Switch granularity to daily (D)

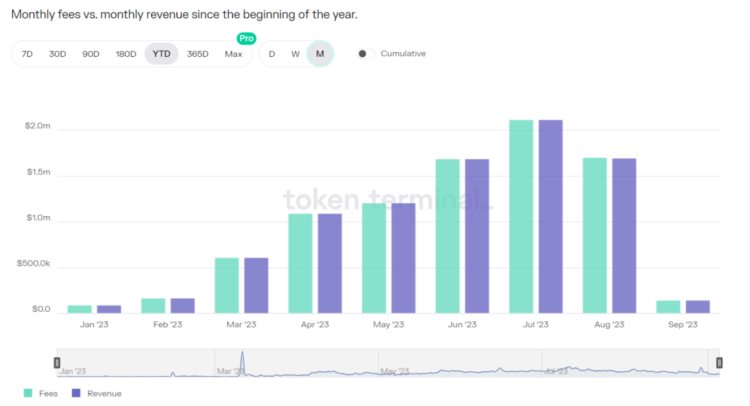pyautogui.click(x=272, y=54)
